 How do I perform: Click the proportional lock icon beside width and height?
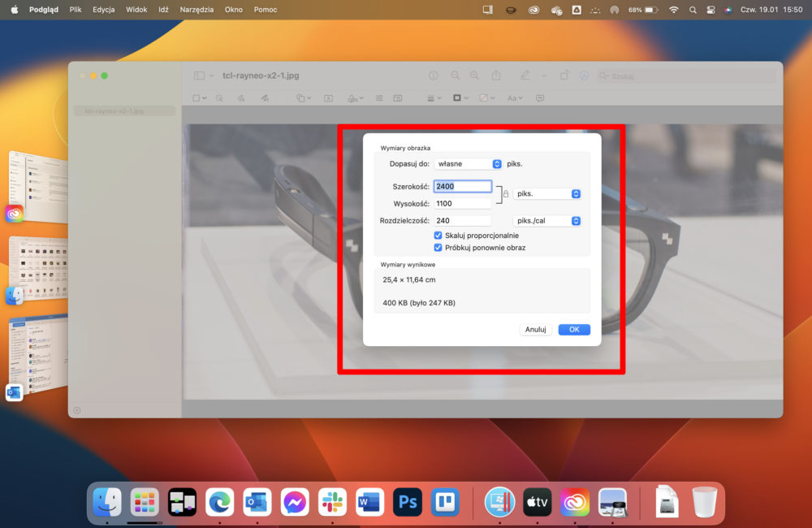click(506, 194)
